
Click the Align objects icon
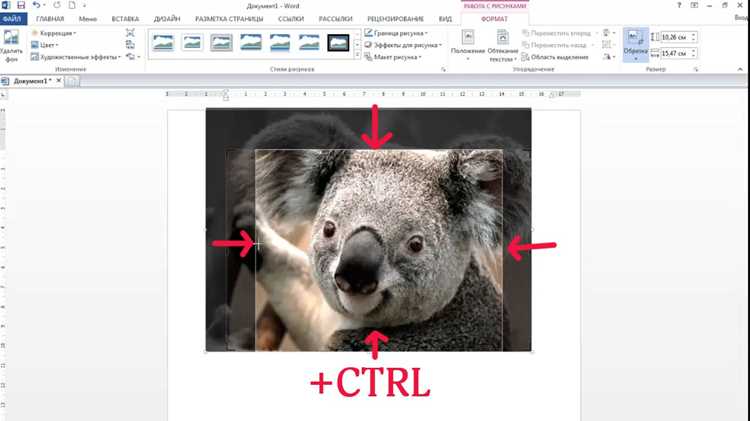click(607, 33)
